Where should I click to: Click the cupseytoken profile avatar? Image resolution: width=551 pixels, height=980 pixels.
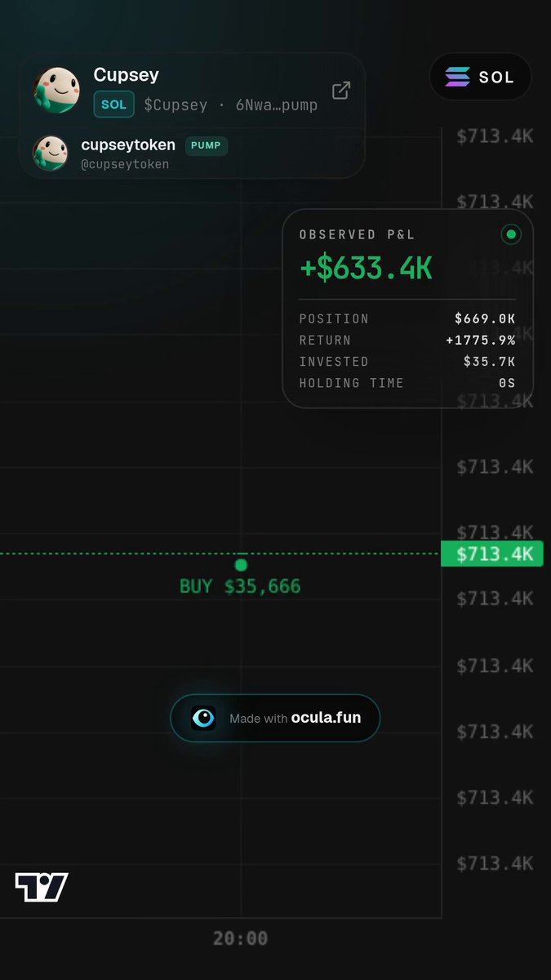pyautogui.click(x=50, y=153)
